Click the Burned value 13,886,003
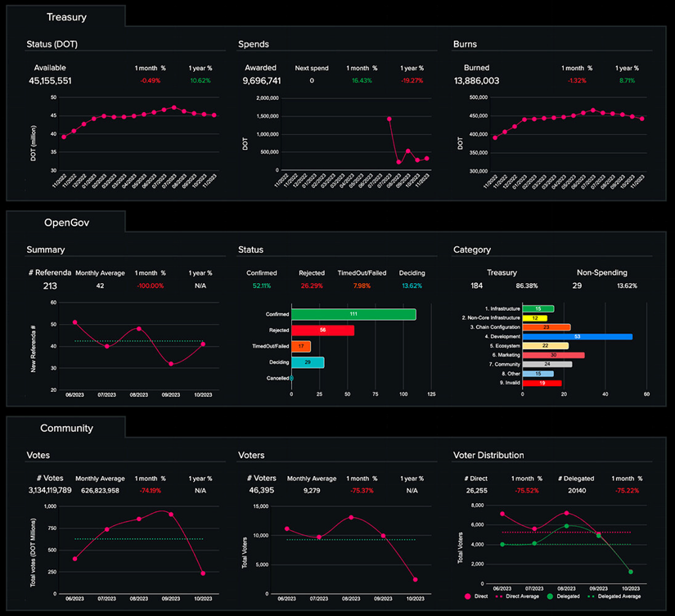Viewport: 675px width, 616px height. coord(476,81)
